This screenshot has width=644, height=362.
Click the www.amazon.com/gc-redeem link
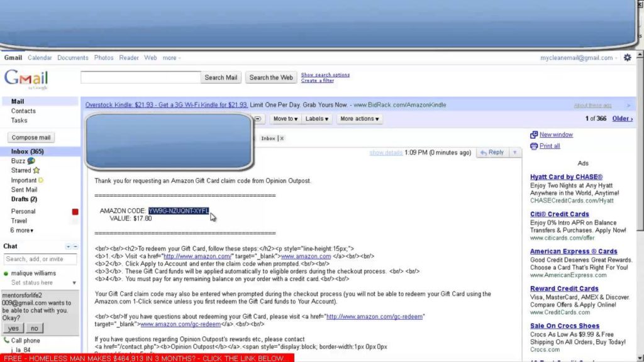180,324
